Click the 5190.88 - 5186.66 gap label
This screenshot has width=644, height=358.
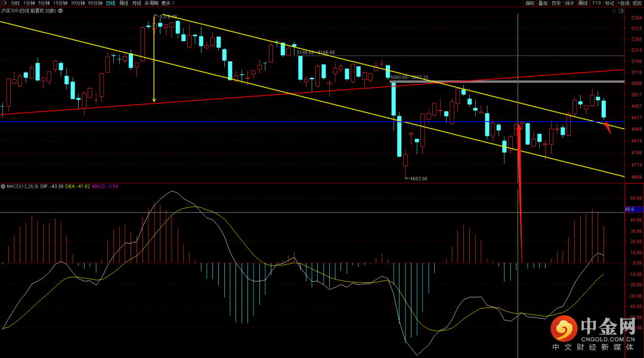coord(316,52)
